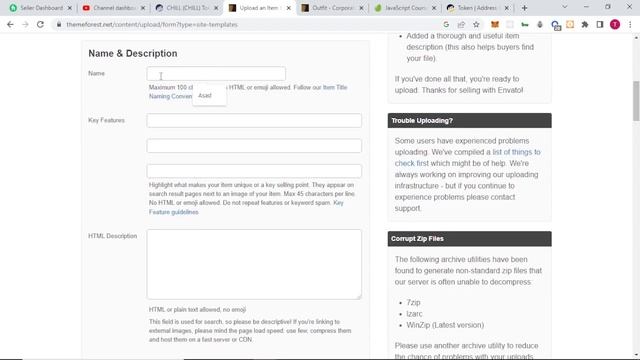Close the Seller Dashboard tab
The height and width of the screenshot is (360, 640).
[x=70, y=8]
